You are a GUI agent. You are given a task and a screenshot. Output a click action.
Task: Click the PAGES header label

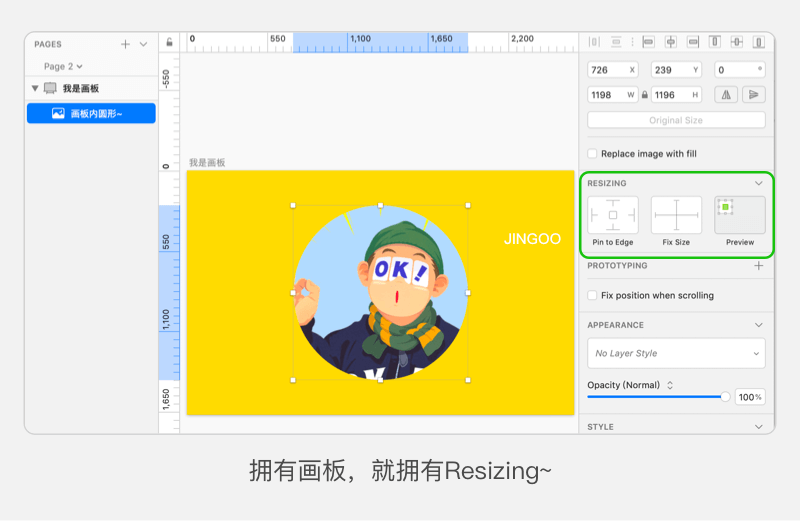48,44
